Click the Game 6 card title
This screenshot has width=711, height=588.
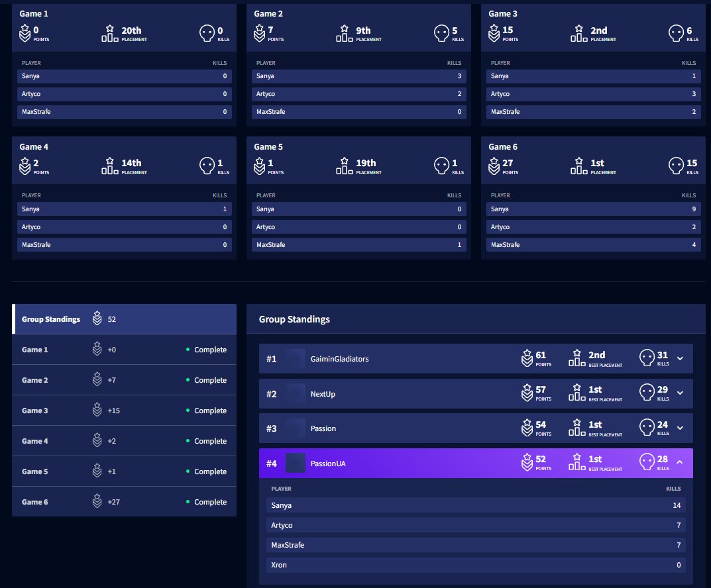click(502, 147)
